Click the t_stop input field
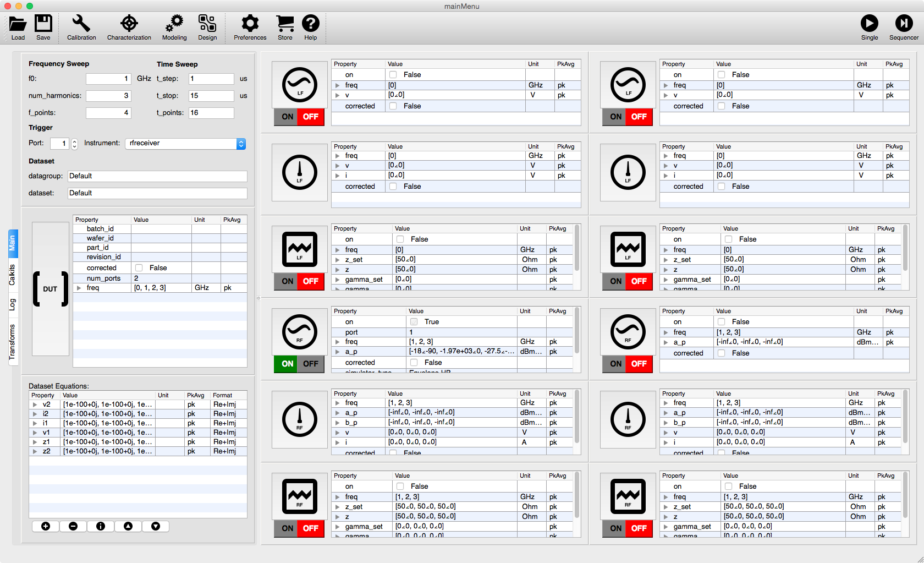The image size is (924, 563). [211, 96]
